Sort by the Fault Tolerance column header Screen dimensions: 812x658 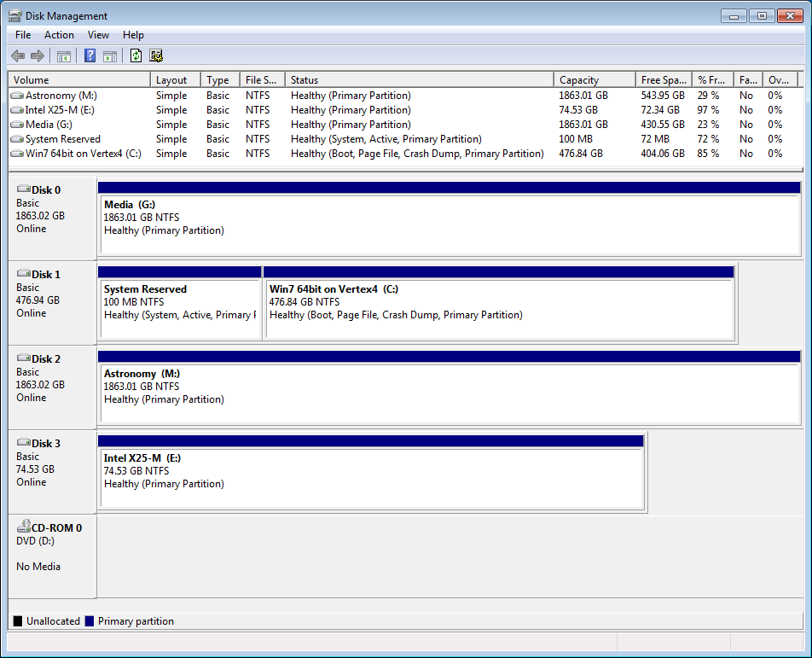coord(748,79)
